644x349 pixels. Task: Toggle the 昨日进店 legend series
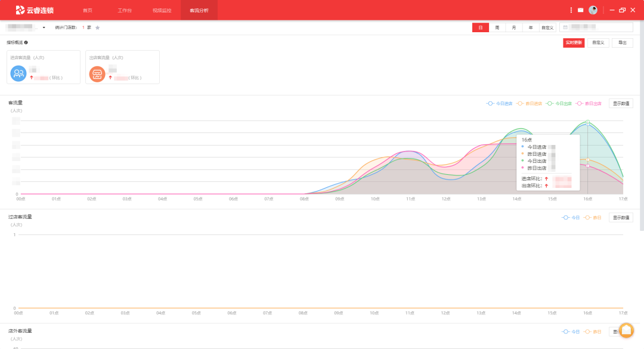coord(530,103)
